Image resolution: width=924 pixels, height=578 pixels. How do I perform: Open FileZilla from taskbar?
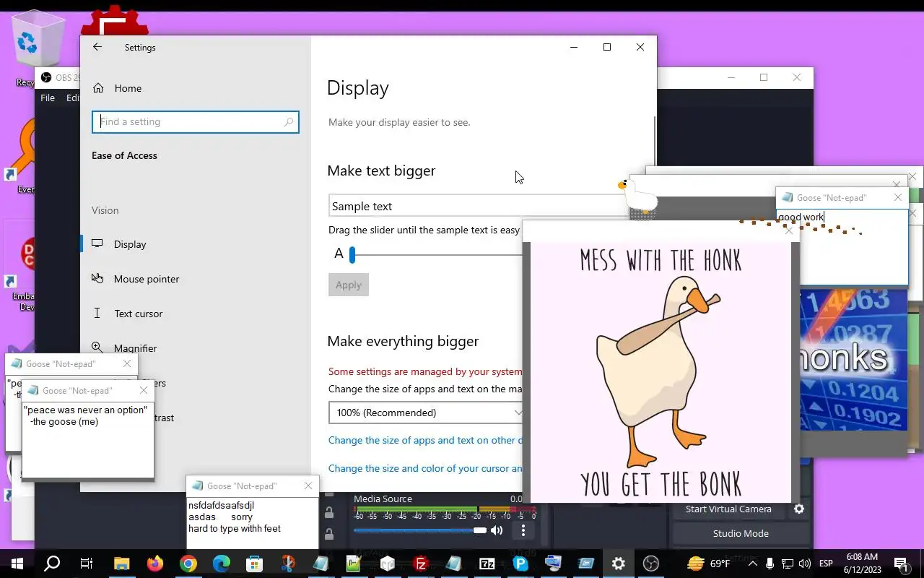pyautogui.click(x=421, y=564)
